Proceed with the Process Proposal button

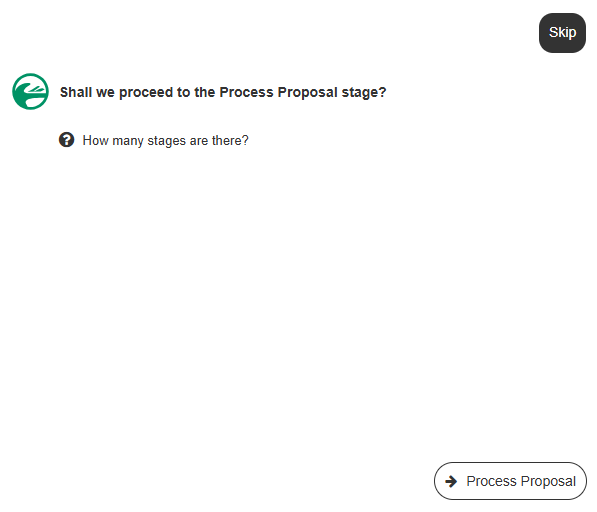pyautogui.click(x=510, y=481)
